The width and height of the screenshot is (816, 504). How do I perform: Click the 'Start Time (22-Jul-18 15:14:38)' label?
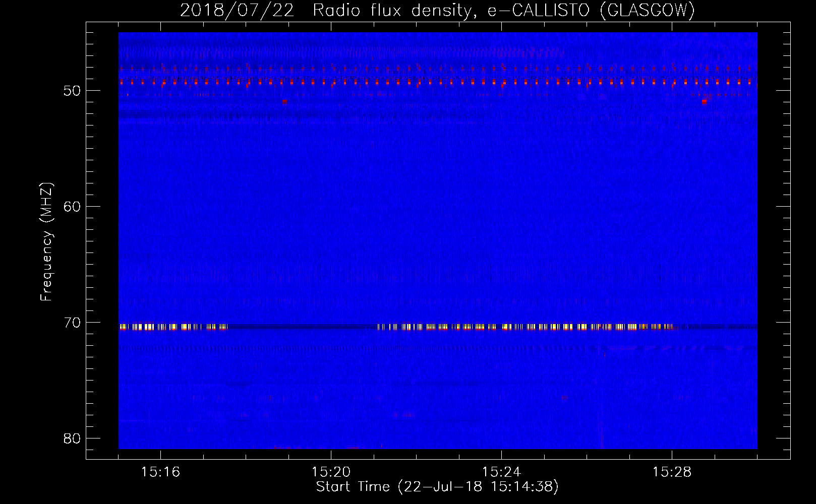point(437,487)
